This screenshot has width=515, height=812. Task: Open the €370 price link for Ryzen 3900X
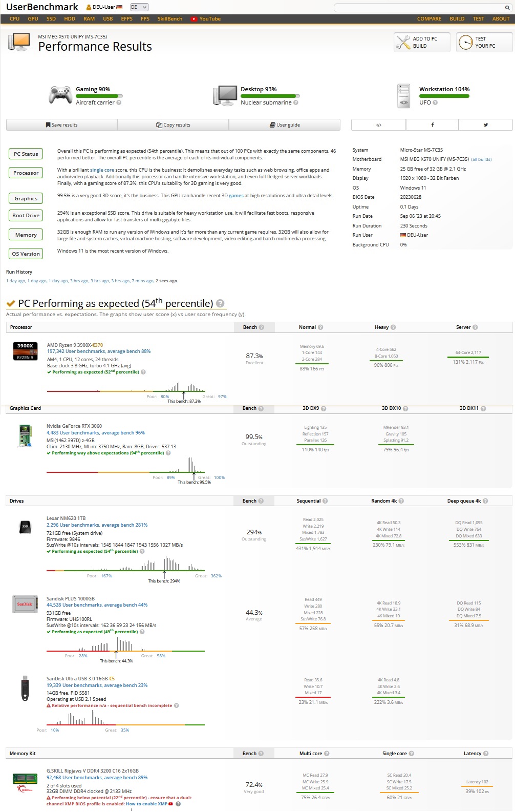(97, 345)
